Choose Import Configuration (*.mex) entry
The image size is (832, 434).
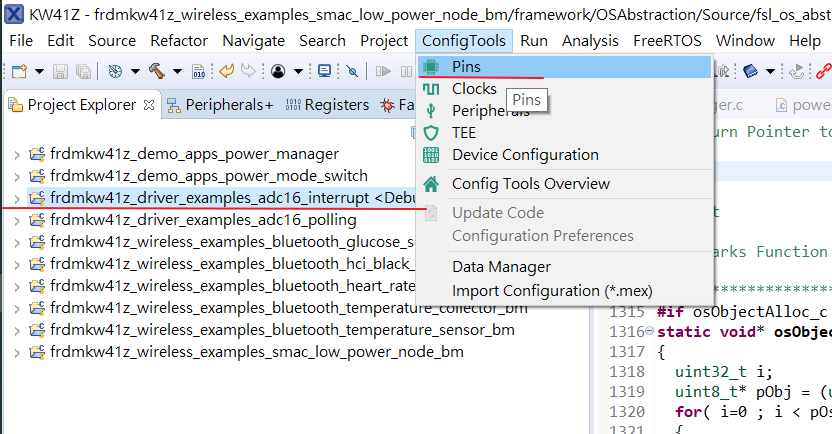pyautogui.click(x=565, y=291)
